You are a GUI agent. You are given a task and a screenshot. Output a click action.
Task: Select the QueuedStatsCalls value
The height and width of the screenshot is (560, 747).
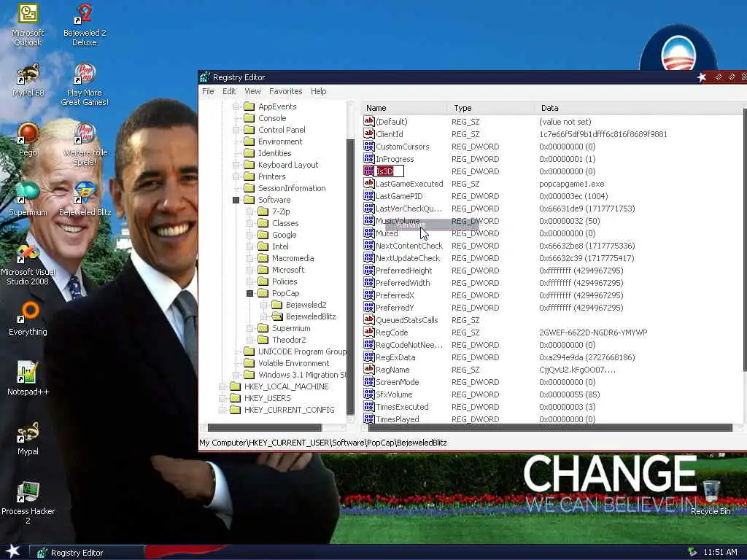tap(406, 320)
